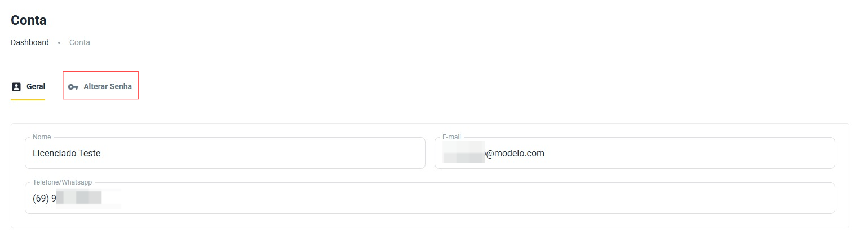The image size is (868, 245).
Task: Click the Nome field label
Action: (x=42, y=137)
